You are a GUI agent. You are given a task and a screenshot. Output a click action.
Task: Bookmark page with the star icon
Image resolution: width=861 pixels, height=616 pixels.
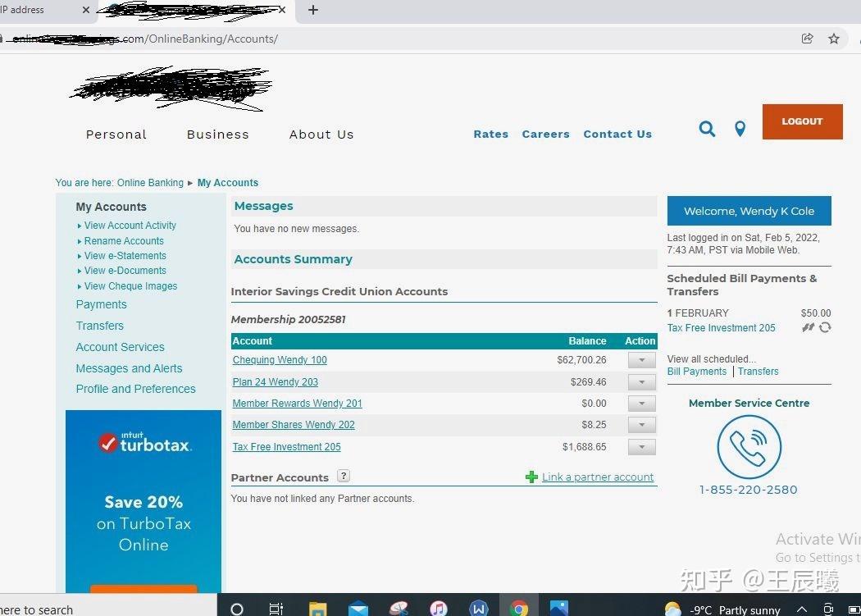tap(834, 39)
